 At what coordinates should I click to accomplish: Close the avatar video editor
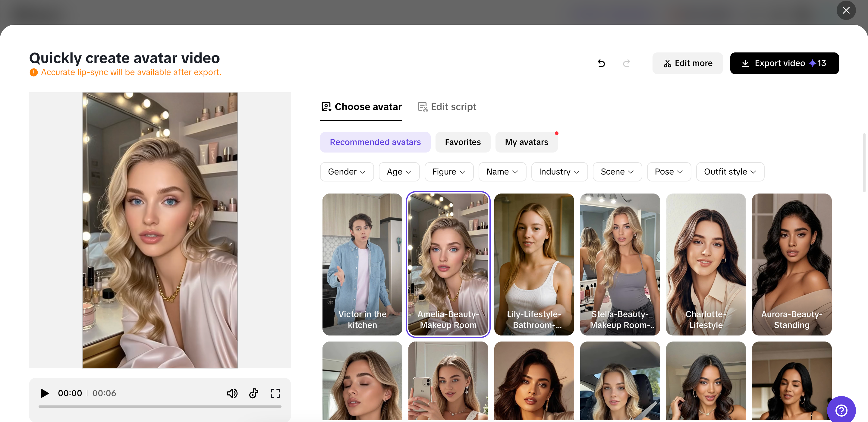[x=846, y=10]
